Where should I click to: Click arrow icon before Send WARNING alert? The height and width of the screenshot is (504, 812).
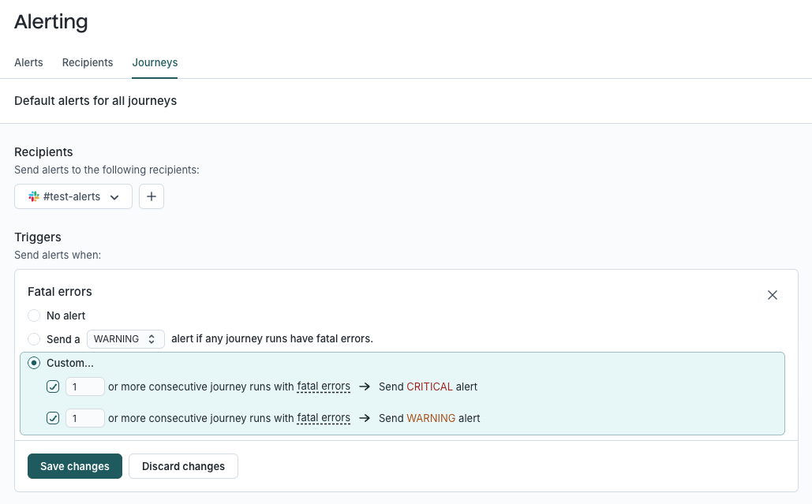(x=365, y=418)
